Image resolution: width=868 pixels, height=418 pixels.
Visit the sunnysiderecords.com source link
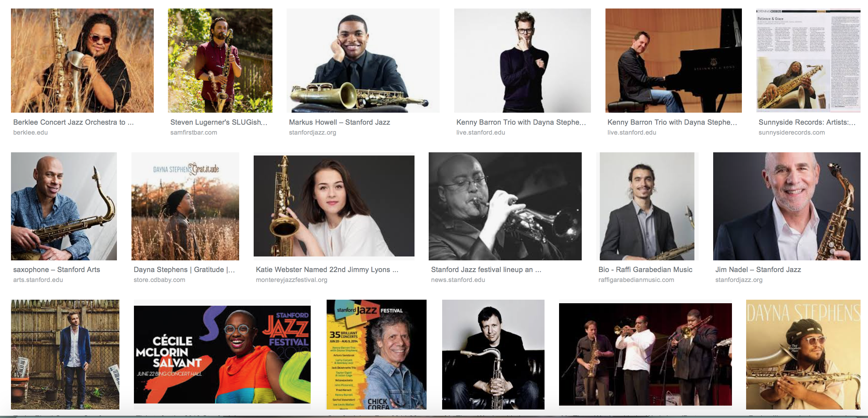[791, 132]
